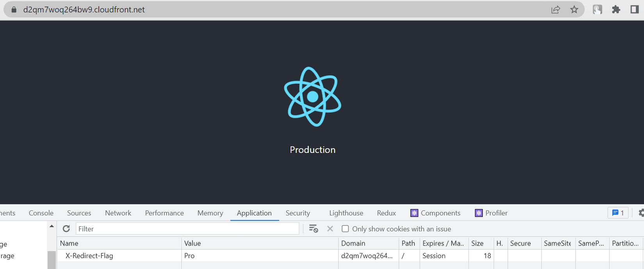Switch to the Sources tab
This screenshot has height=269, width=644.
pos(79,213)
